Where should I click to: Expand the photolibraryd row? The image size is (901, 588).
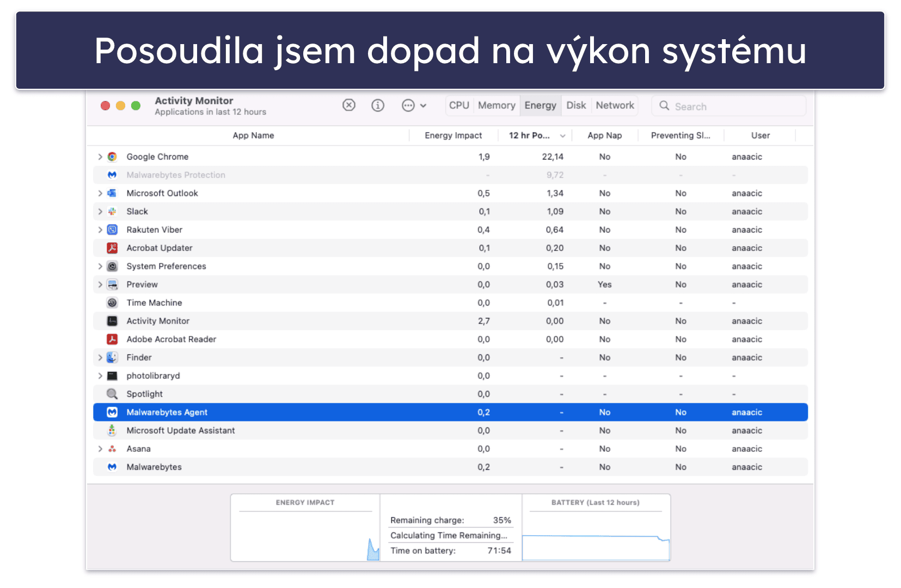click(100, 376)
